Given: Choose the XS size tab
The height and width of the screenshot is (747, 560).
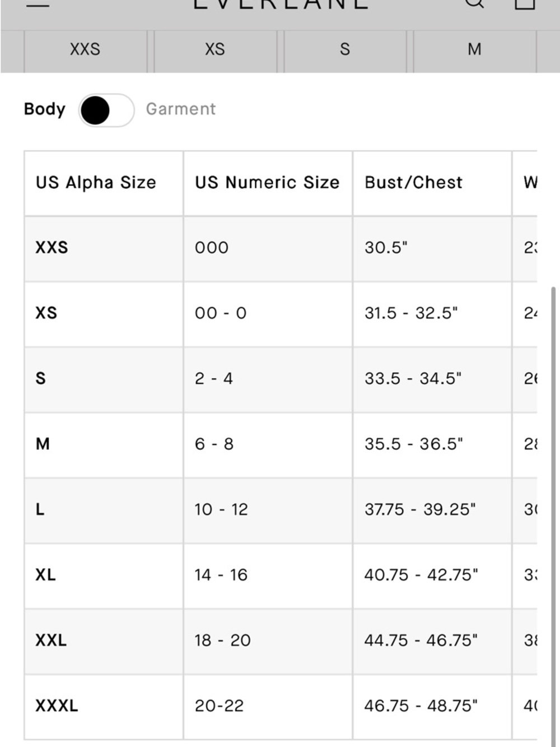Looking at the screenshot, I should [215, 49].
